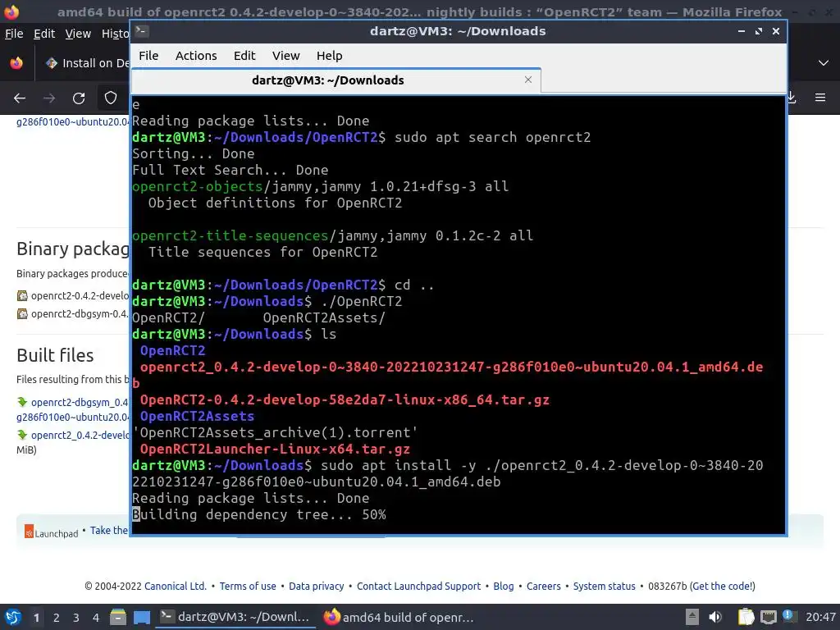Screen dimensions: 840x630
Task: Click the removable media tray icon
Action: point(692,617)
